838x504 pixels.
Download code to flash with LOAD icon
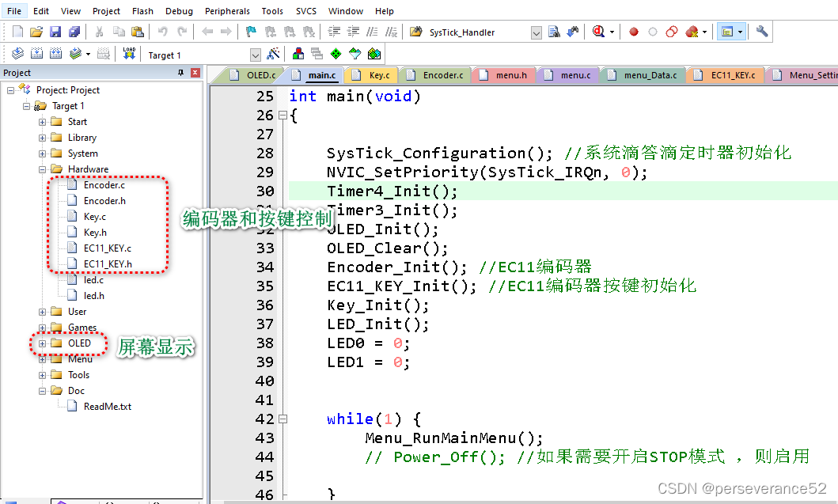point(129,55)
